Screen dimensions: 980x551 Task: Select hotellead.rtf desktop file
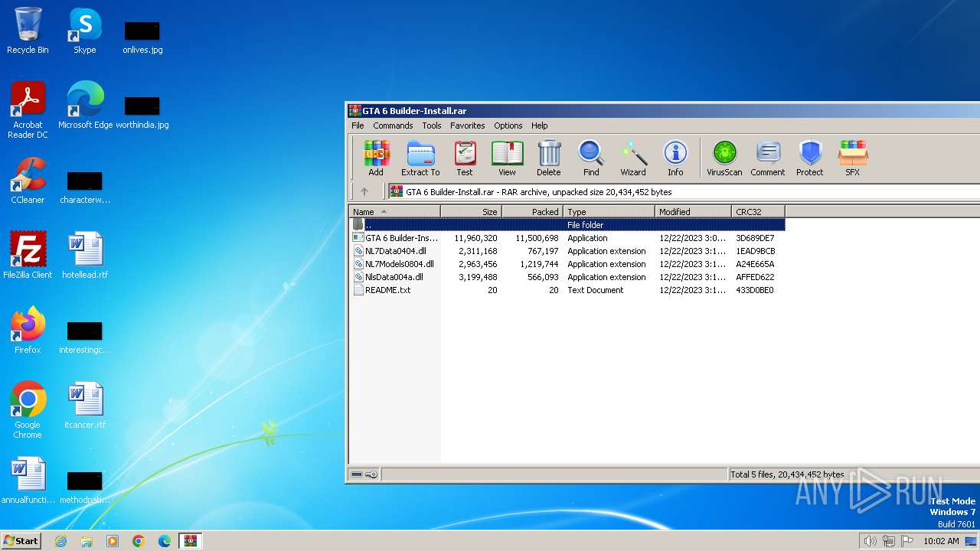pyautogui.click(x=85, y=256)
